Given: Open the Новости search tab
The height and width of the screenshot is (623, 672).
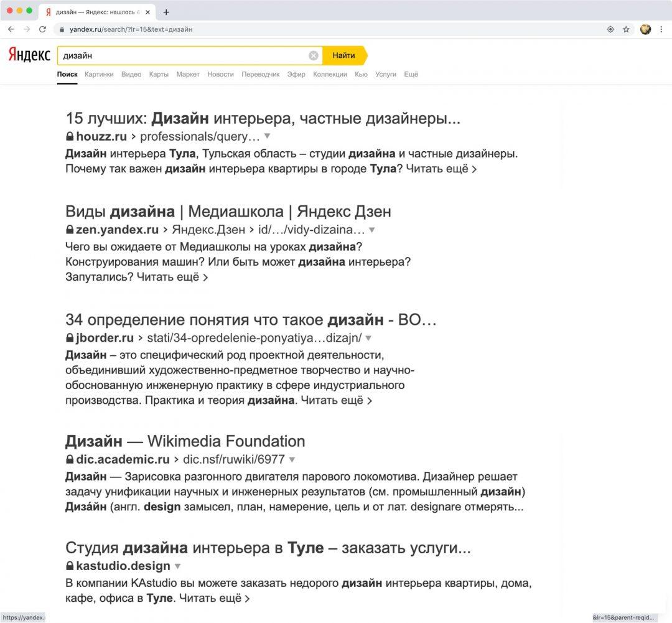Looking at the screenshot, I should coord(220,74).
